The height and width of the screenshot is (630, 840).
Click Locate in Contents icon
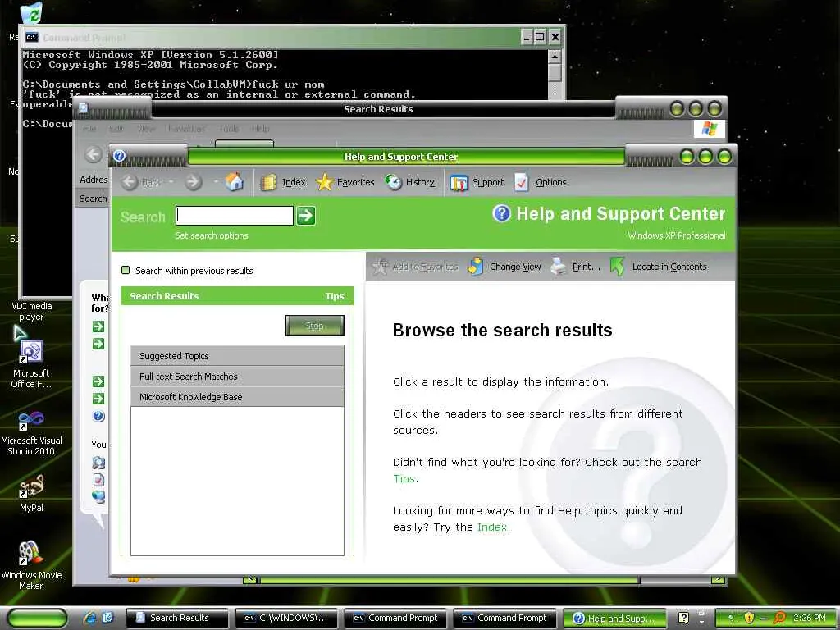coord(618,267)
